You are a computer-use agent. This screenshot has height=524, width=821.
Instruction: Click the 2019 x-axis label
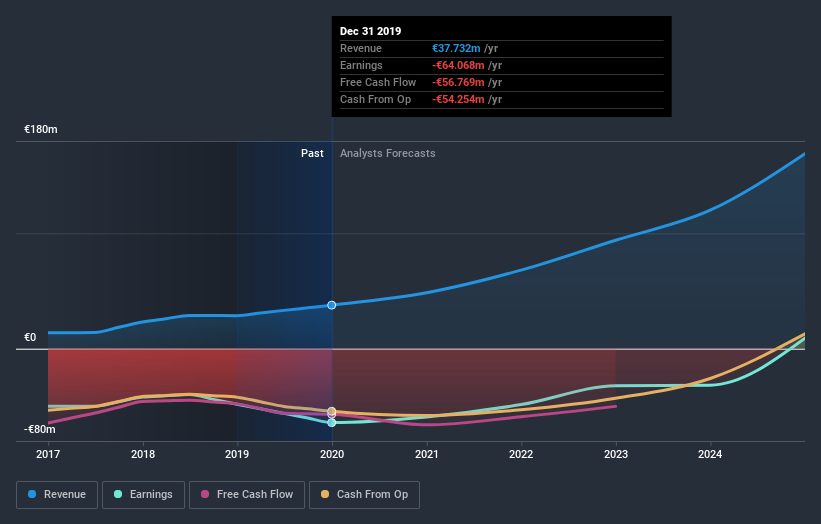click(x=237, y=454)
